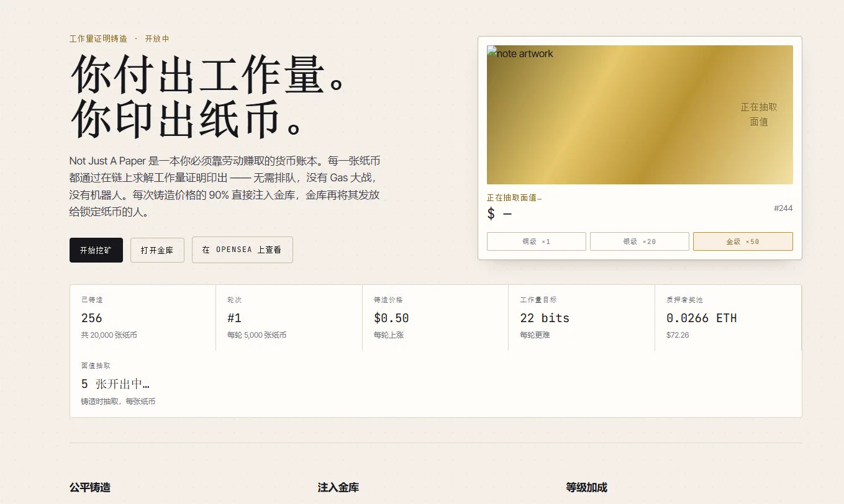The width and height of the screenshot is (844, 504).
Task: Select the 铜级 ×1 tier
Action: (x=537, y=241)
